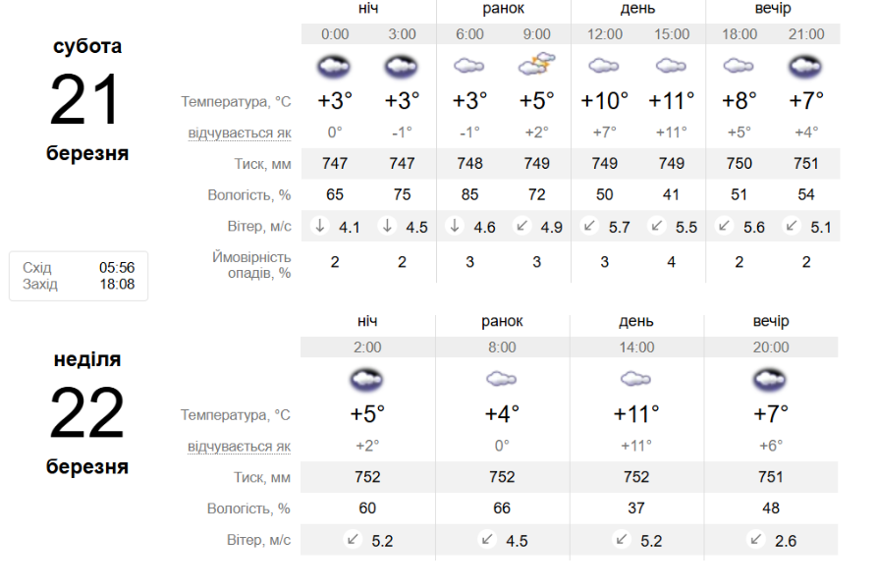
Task: Select the Saturday "вечір" period header
Action: (772, 9)
